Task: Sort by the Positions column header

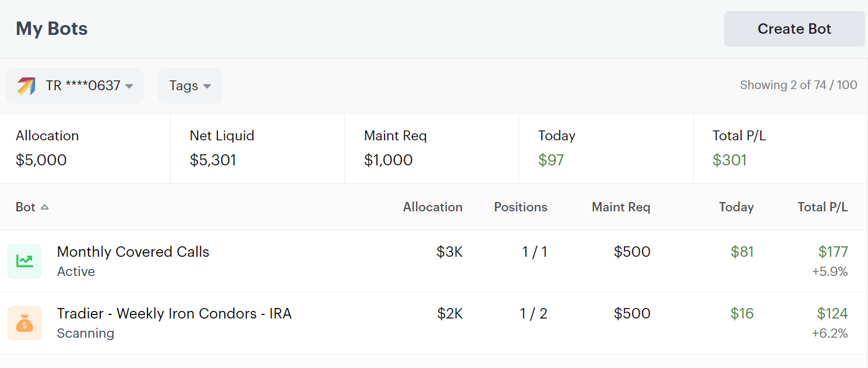Action: pos(520,207)
